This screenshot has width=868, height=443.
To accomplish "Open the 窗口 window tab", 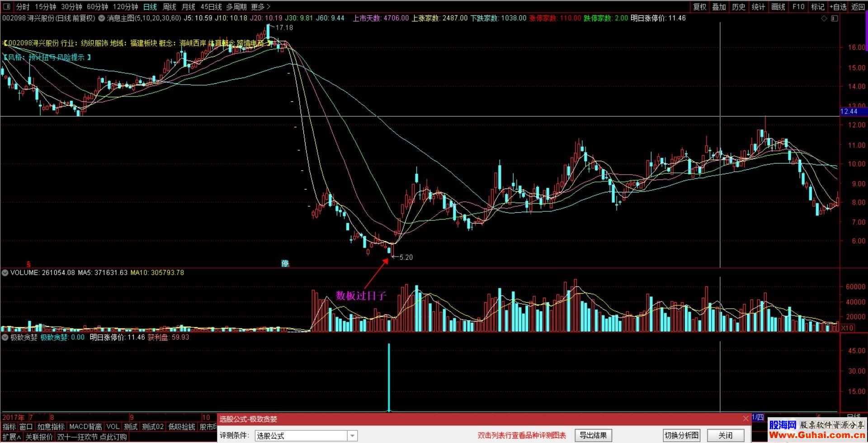I will click(26, 427).
